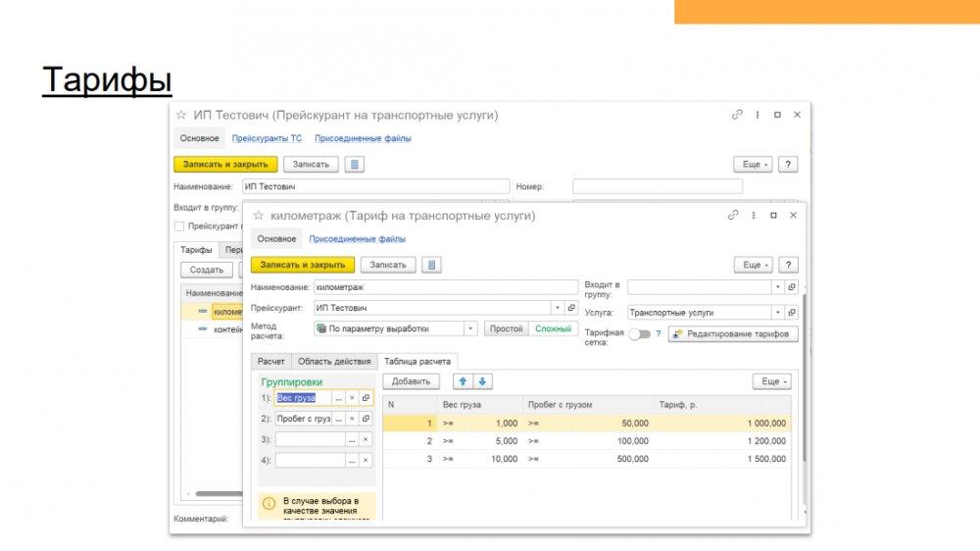
Task: Click the favorite star next to 'километраж' title
Action: tap(260, 216)
